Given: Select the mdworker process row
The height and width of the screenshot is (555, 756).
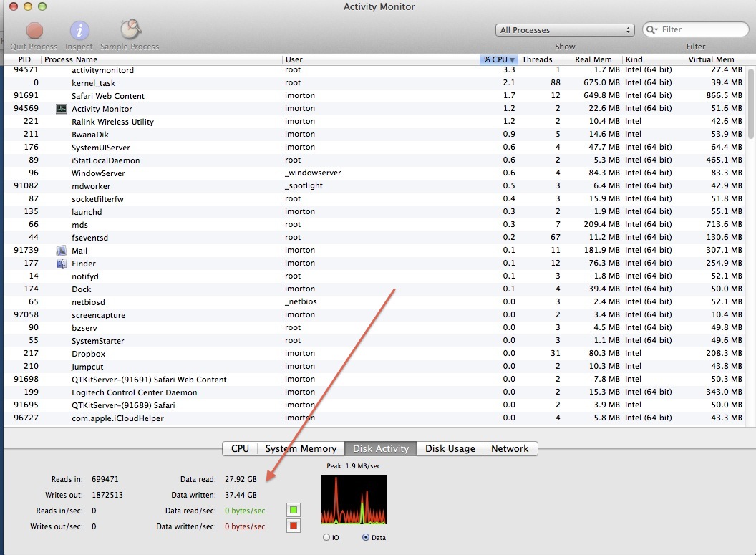Looking at the screenshot, I should click(374, 186).
